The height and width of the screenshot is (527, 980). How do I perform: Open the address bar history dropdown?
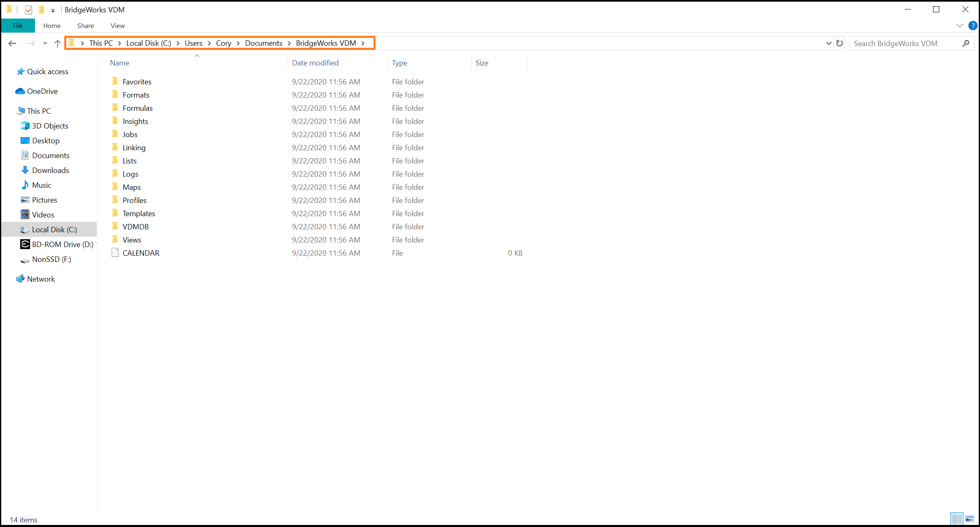[x=828, y=43]
